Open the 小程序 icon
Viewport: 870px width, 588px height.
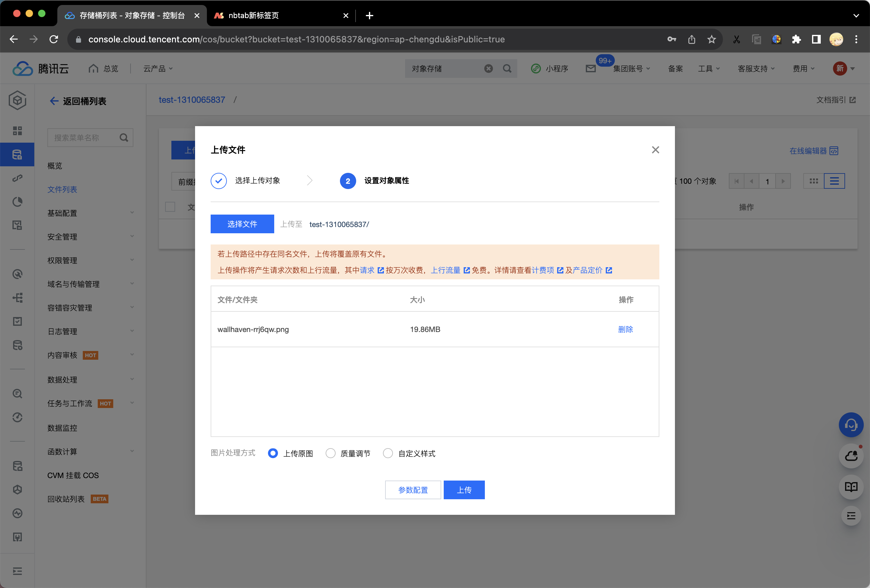point(536,69)
